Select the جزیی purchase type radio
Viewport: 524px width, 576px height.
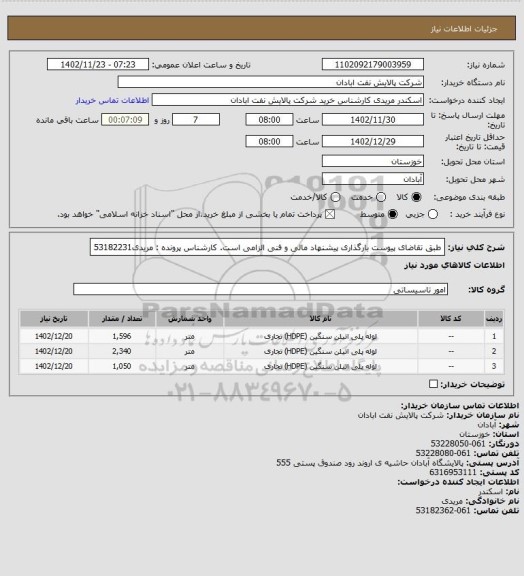click(433, 215)
